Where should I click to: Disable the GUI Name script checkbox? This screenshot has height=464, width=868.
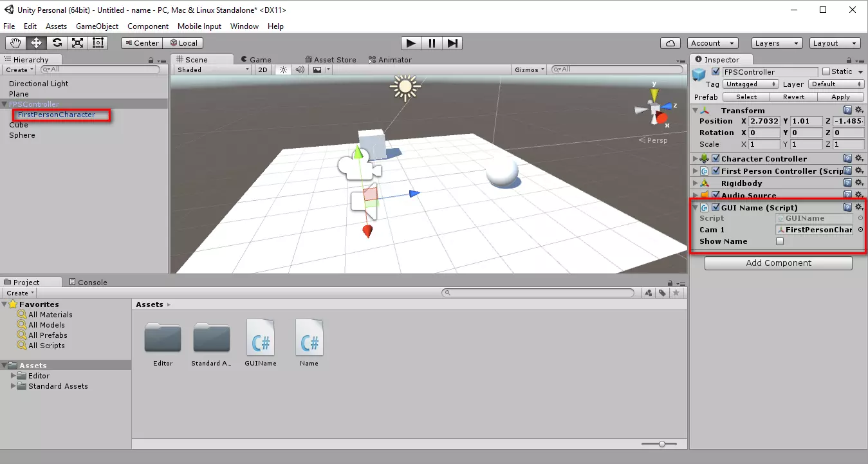716,207
